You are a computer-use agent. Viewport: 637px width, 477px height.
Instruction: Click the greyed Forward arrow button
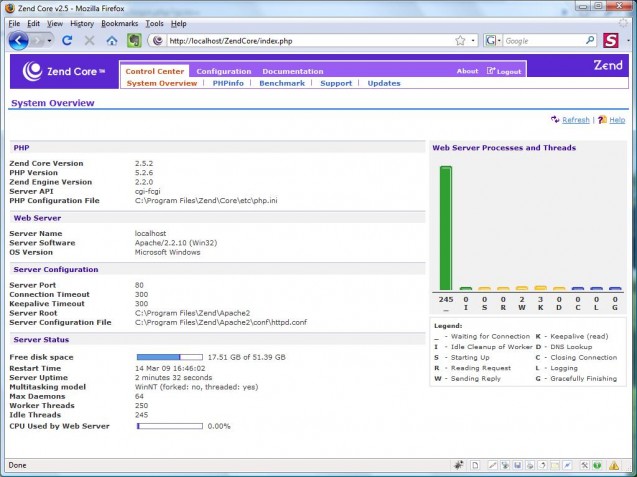click(37, 41)
